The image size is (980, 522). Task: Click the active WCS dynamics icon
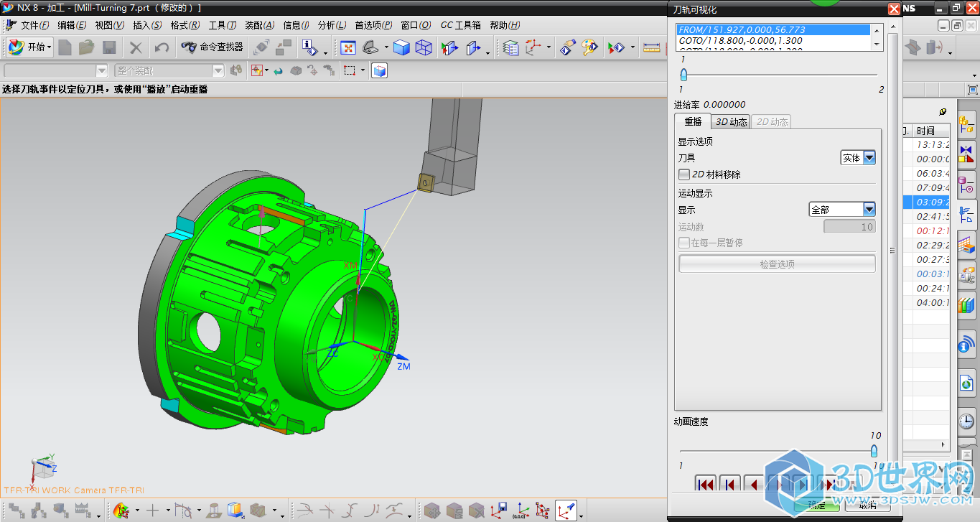(565, 511)
